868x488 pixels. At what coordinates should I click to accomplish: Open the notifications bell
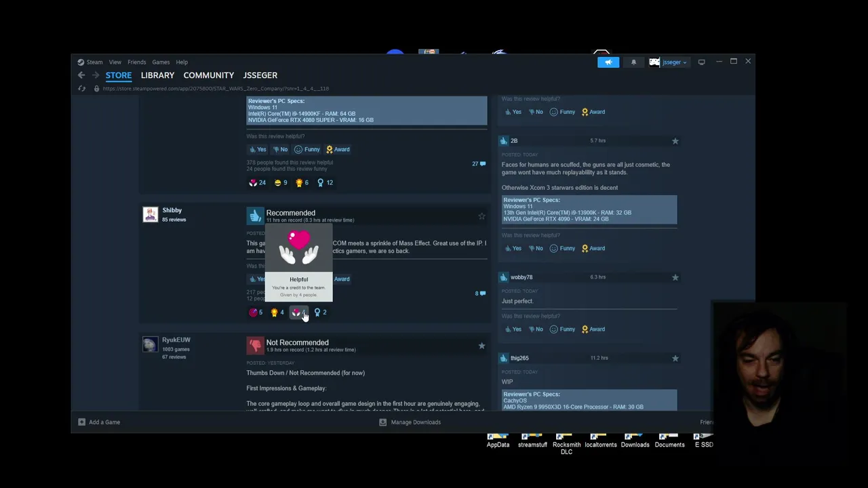tap(634, 62)
